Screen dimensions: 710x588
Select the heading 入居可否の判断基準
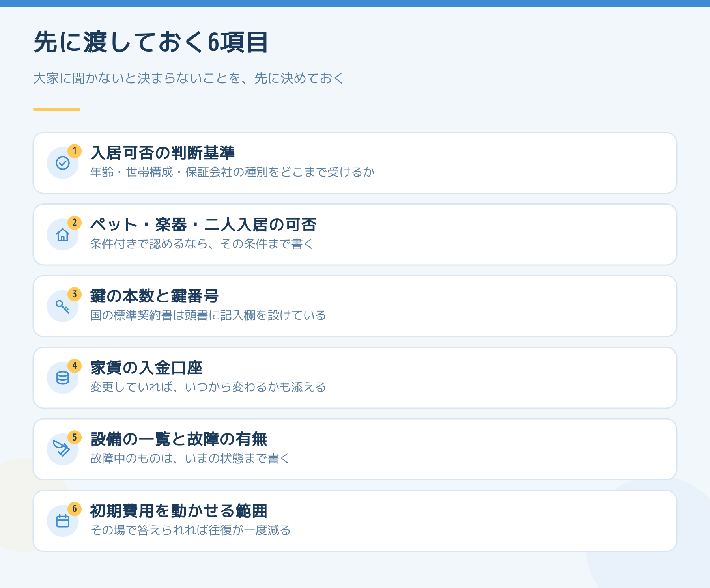click(163, 153)
